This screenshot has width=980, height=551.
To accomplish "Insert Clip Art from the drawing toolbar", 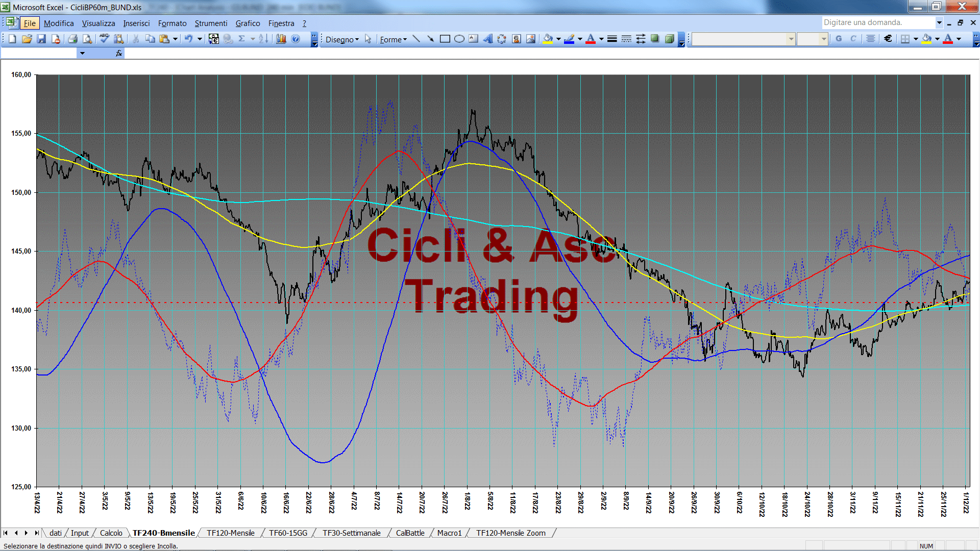I will click(x=516, y=39).
